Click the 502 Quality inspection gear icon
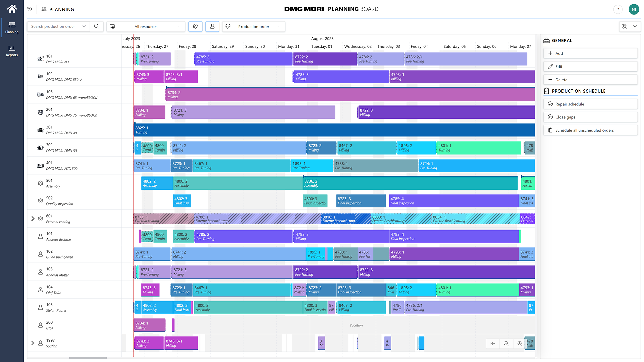Image resolution: width=644 pixels, height=362 pixels. [40, 201]
